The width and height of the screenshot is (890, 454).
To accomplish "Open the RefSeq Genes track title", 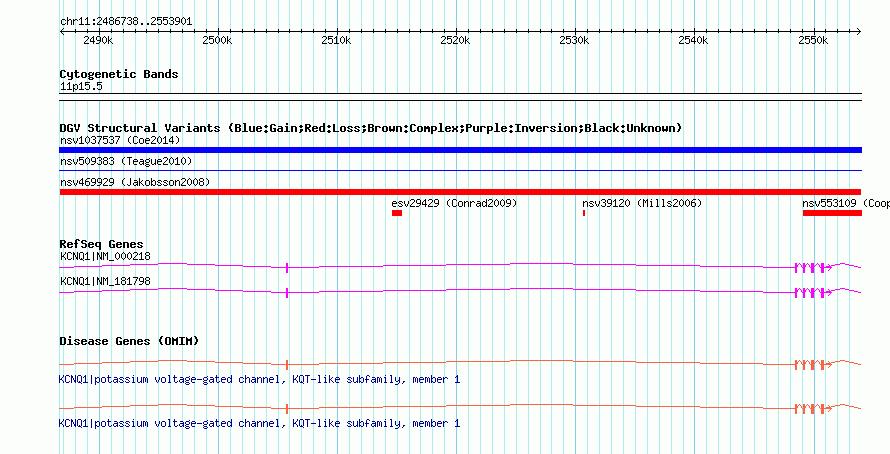I will click(x=102, y=244).
